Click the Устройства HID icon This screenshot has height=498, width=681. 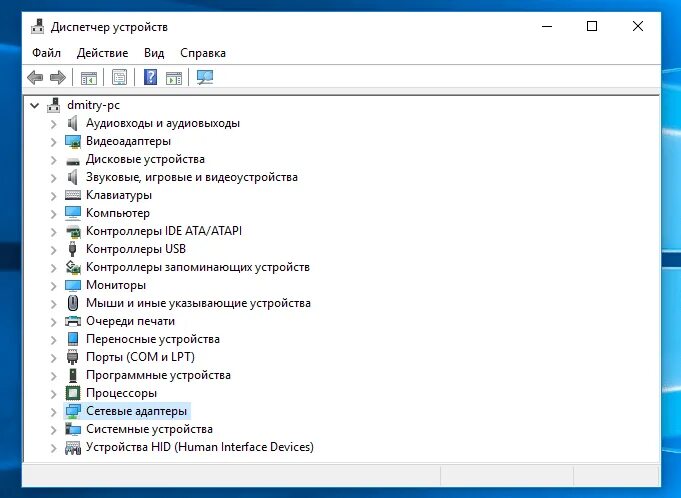73,447
